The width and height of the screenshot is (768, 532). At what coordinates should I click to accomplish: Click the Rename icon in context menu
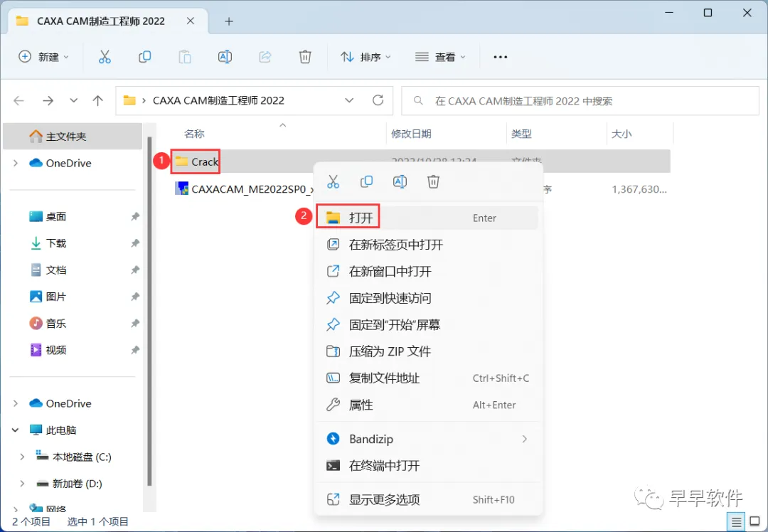tap(400, 182)
